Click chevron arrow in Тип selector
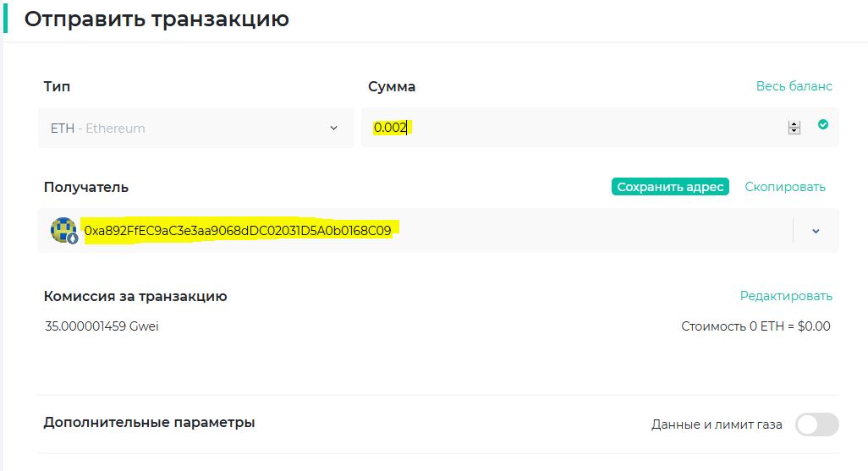Screen dimensions: 868x471 click(x=333, y=129)
